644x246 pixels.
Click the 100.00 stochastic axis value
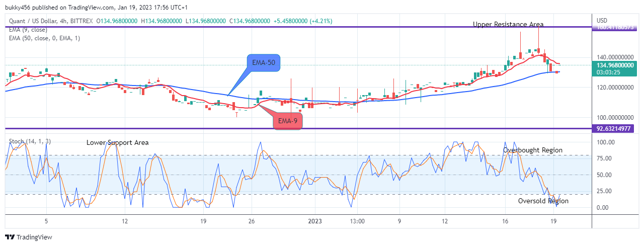click(x=606, y=142)
